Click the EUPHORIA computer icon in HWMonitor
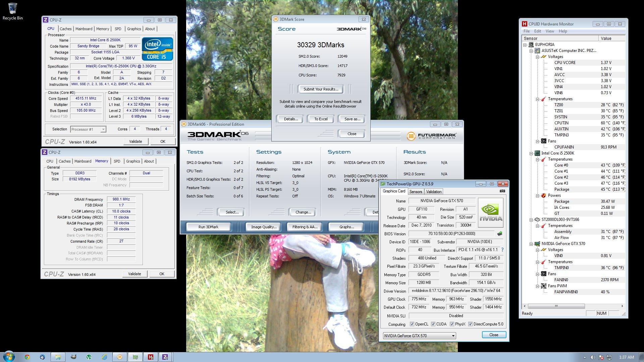Viewport: 644px width, 362px height. [531, 45]
